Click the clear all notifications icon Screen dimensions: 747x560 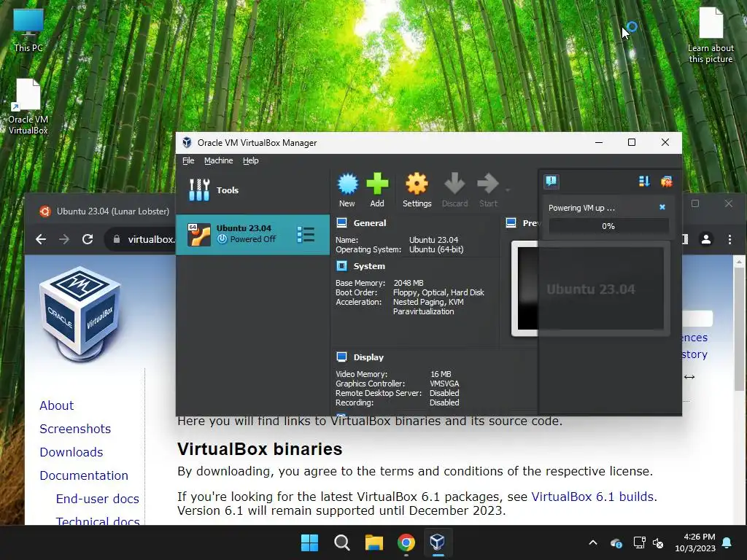point(666,181)
